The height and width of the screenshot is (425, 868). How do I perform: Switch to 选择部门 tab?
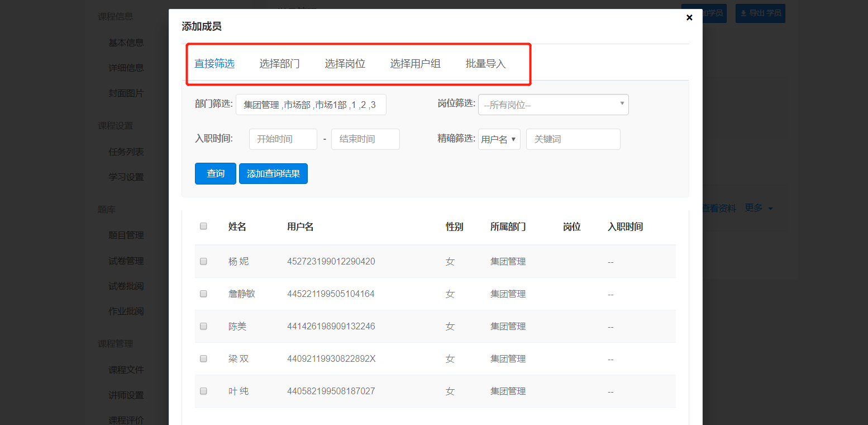pyautogui.click(x=280, y=64)
